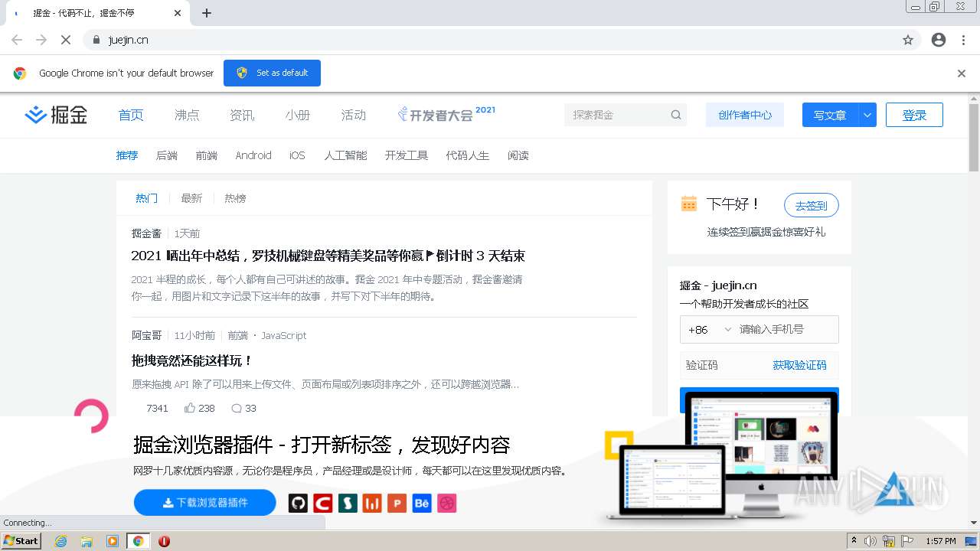Select the 推荐 category tab
This screenshot has height=551, width=980.
point(127,155)
